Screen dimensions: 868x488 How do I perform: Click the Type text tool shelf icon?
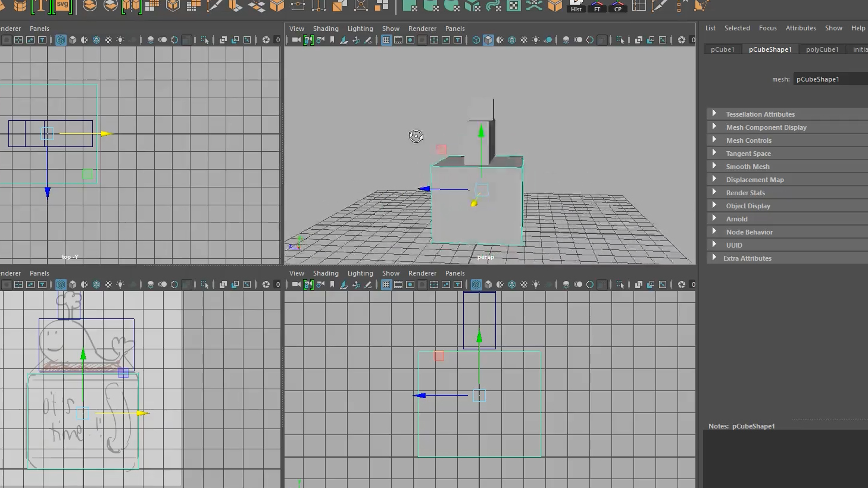click(x=40, y=6)
